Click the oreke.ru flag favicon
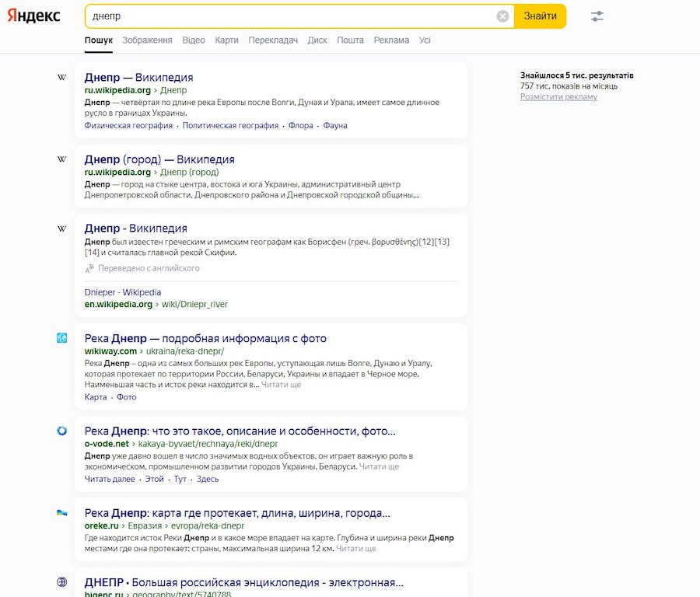700x597 pixels. pyautogui.click(x=62, y=513)
